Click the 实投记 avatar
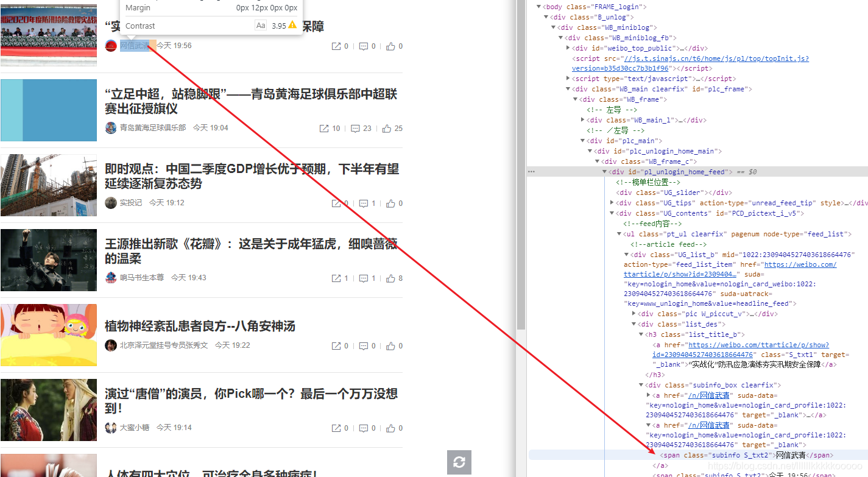The image size is (868, 477). [x=111, y=203]
